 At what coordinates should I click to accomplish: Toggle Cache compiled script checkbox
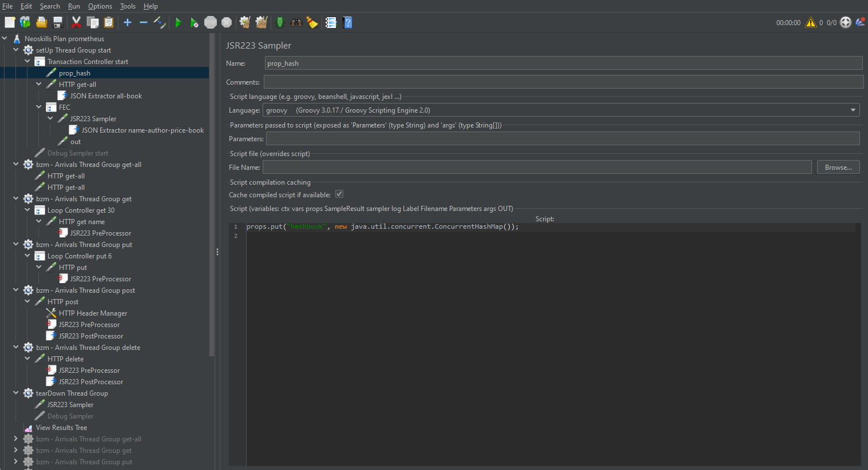(x=339, y=194)
